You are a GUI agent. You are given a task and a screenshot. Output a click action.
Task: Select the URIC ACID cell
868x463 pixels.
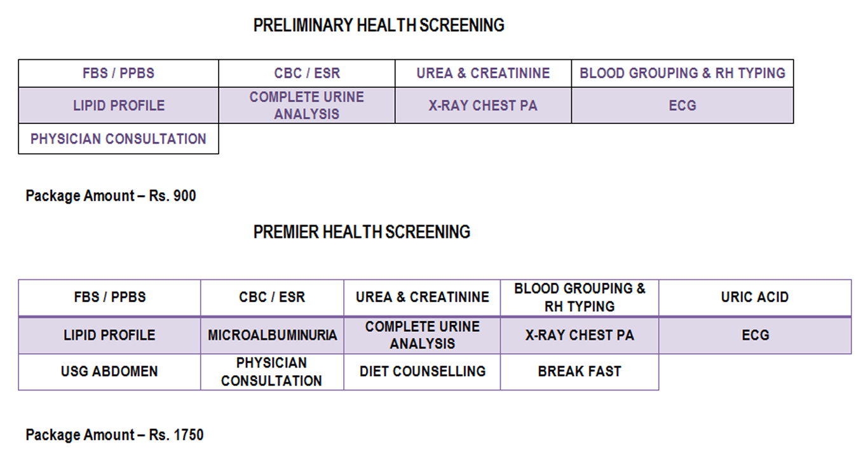[754, 297]
